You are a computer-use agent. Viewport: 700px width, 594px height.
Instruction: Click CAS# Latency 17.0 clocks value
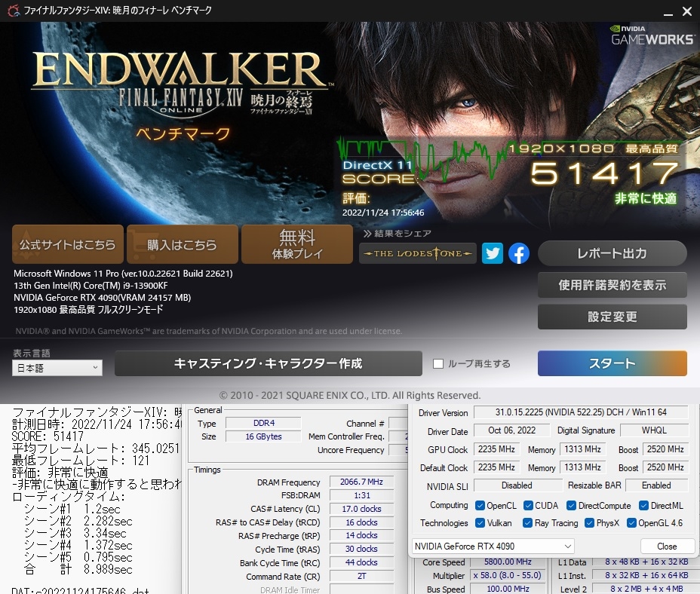pos(361,509)
